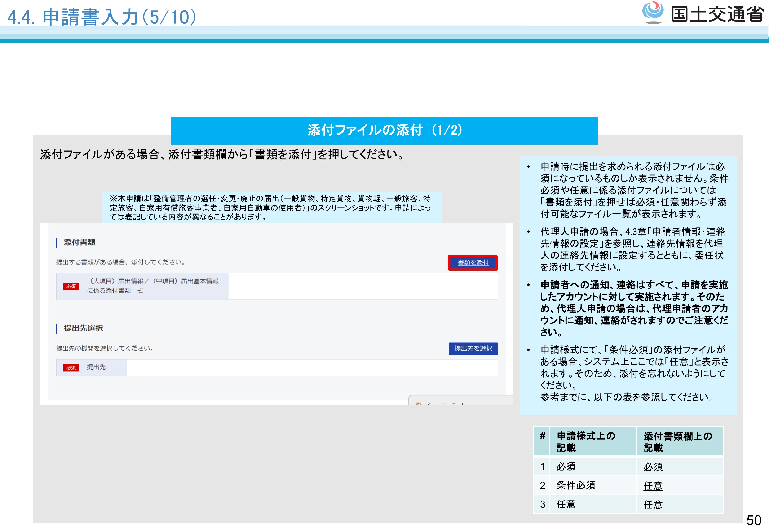Click the 届出情報/届出基本情報 label cell
The width and height of the screenshot is (769, 532).
click(x=152, y=286)
